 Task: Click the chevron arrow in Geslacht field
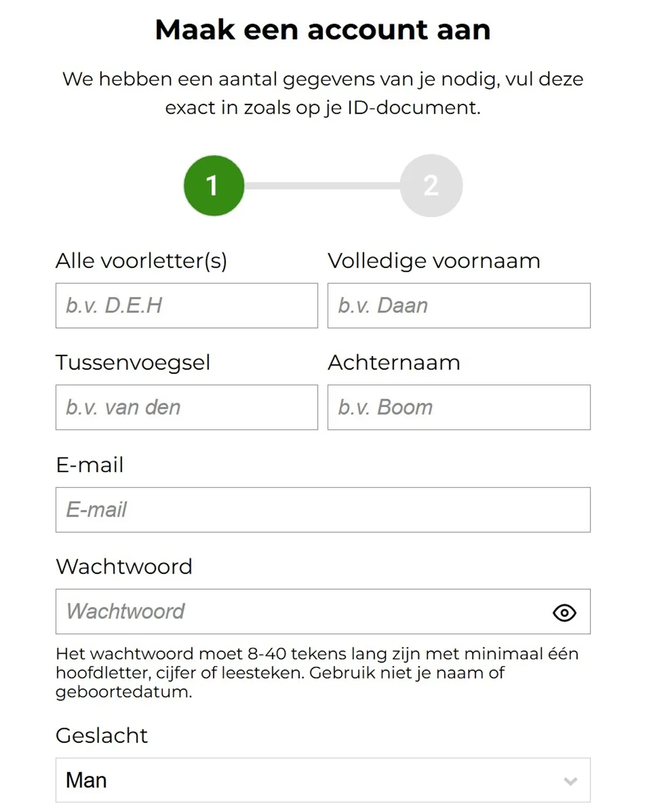571,781
